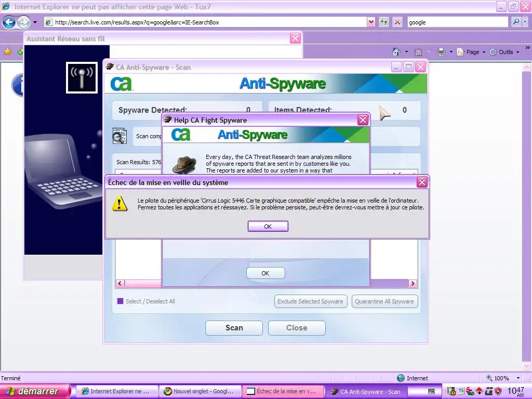Close the Assistant Réseau sans fil window

click(295, 38)
